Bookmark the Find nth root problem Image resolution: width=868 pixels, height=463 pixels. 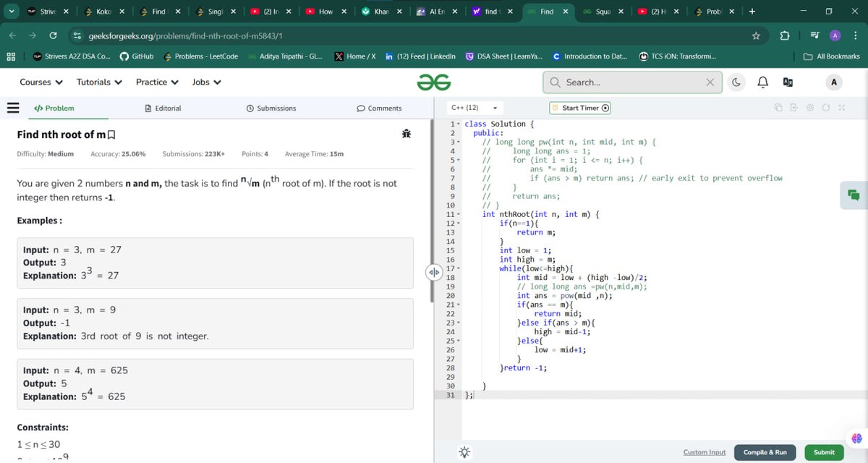(x=111, y=135)
